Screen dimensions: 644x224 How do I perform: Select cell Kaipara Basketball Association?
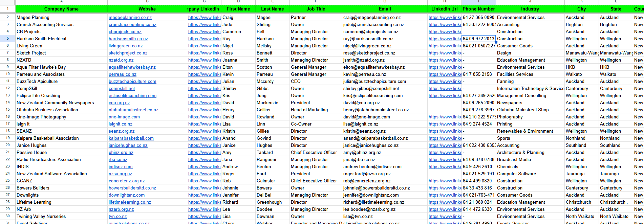coord(61,138)
